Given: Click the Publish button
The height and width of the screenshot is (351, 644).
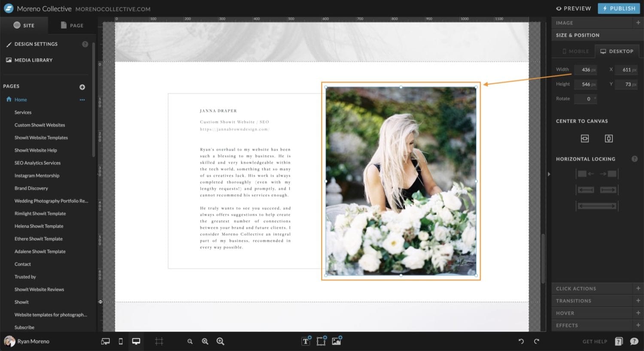Looking at the screenshot, I should click(619, 8).
